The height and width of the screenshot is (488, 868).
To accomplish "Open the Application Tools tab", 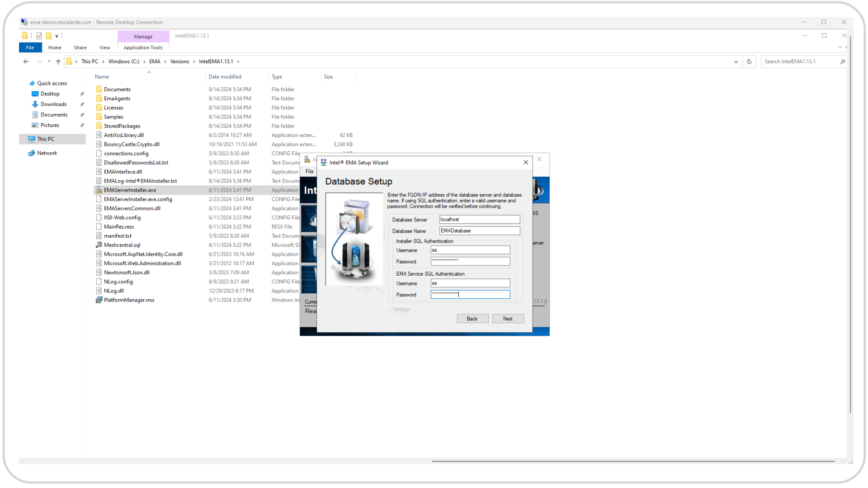I will (x=143, y=47).
